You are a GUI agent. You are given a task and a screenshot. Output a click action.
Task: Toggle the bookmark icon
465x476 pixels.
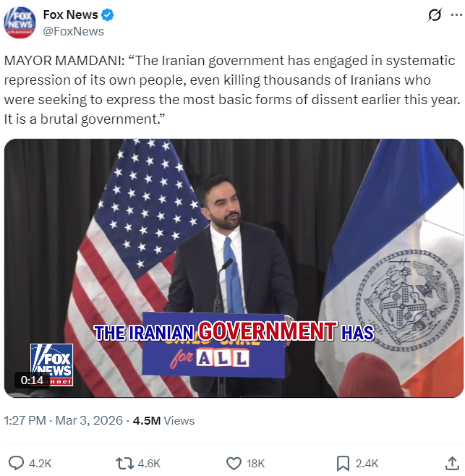(344, 463)
